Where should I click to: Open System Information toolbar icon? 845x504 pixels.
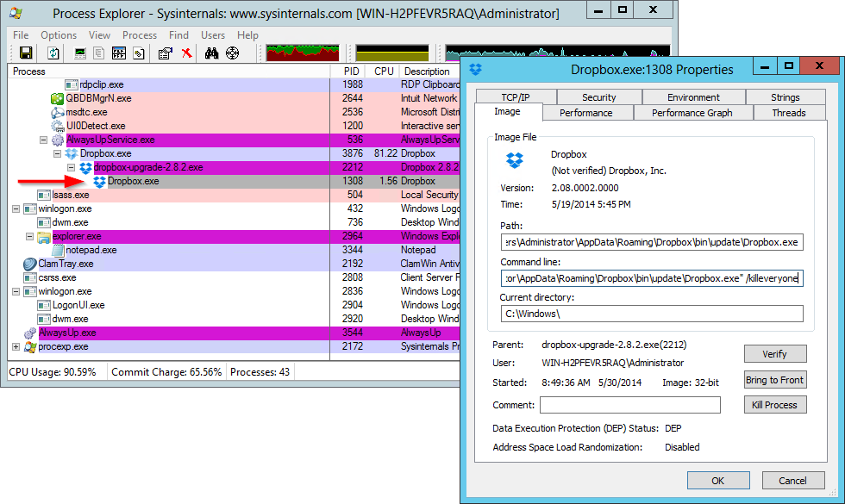[79, 53]
